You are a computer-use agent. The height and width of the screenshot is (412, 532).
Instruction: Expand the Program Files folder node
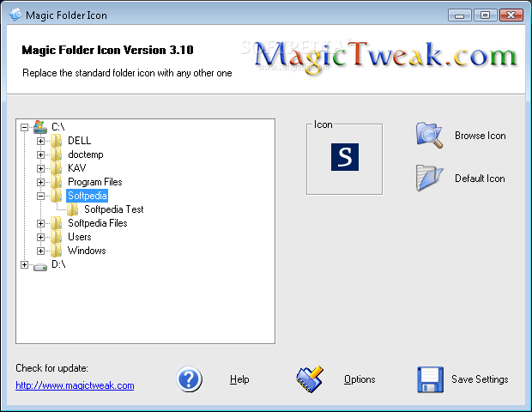pyautogui.click(x=40, y=182)
